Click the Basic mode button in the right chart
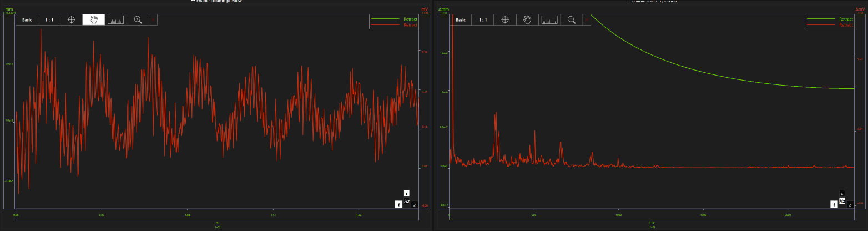The height and width of the screenshot is (231, 868). tap(461, 20)
